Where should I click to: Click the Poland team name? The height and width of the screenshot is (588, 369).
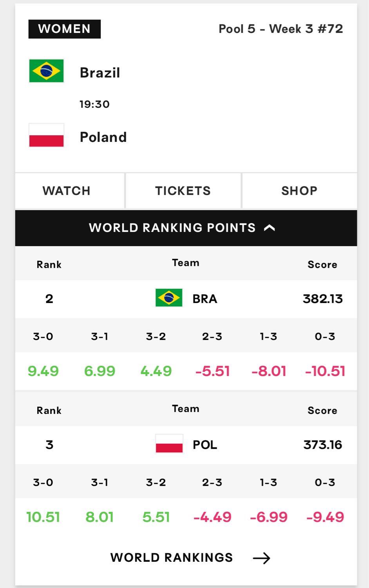[x=103, y=137]
